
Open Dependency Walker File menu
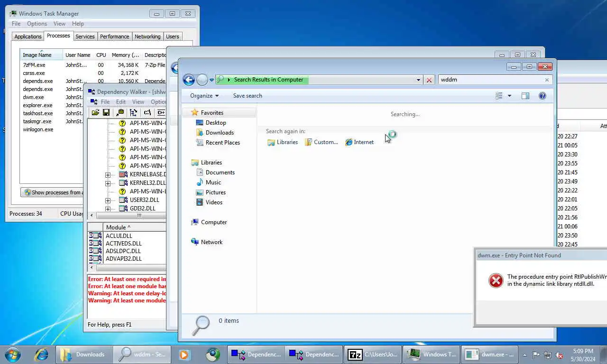click(x=105, y=102)
